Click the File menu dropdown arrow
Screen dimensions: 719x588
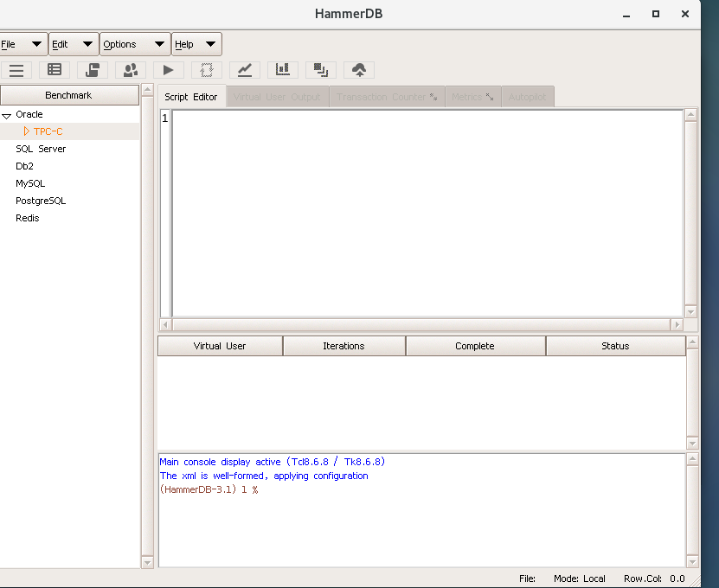pyautogui.click(x=36, y=44)
